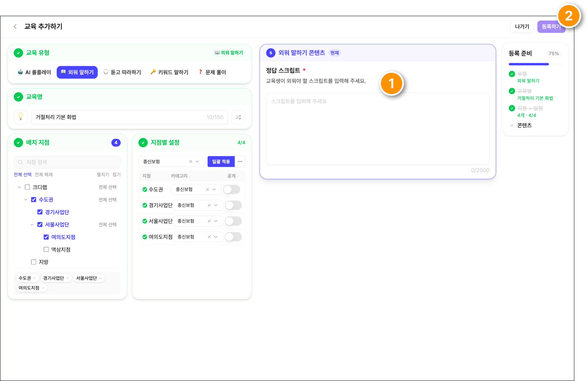
Task: Open the bulk 종신보험 category dropdown arrow
Action: tap(197, 161)
